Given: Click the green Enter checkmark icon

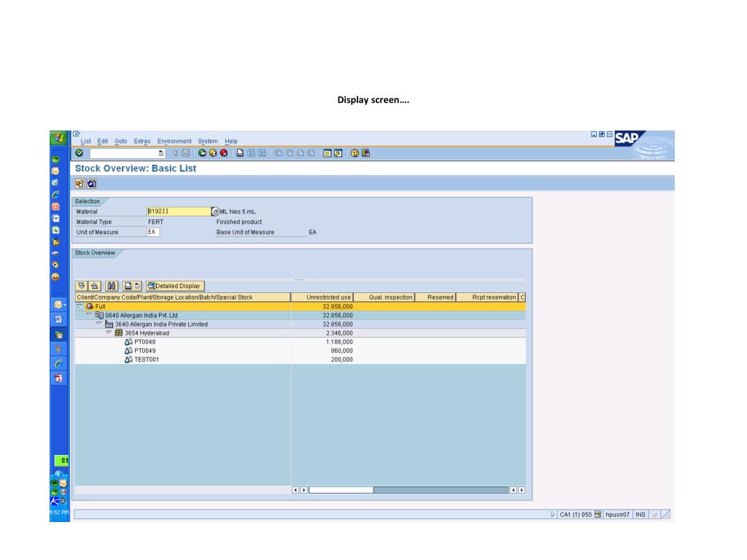Looking at the screenshot, I should click(x=80, y=153).
